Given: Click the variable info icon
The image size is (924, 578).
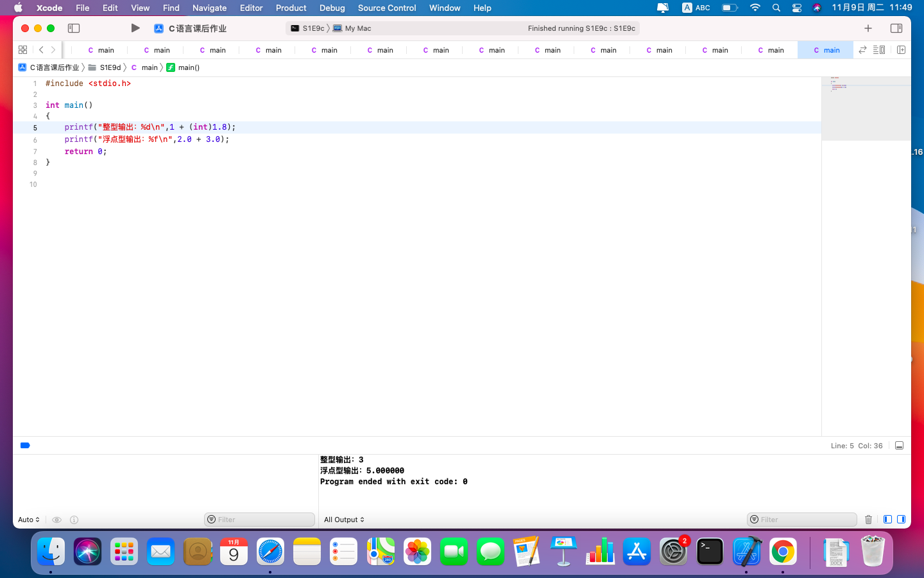Looking at the screenshot, I should click(74, 520).
